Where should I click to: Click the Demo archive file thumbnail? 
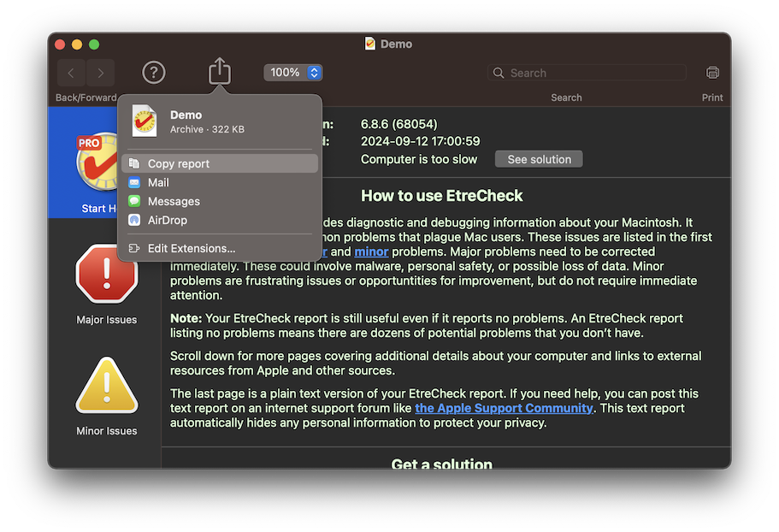click(145, 121)
